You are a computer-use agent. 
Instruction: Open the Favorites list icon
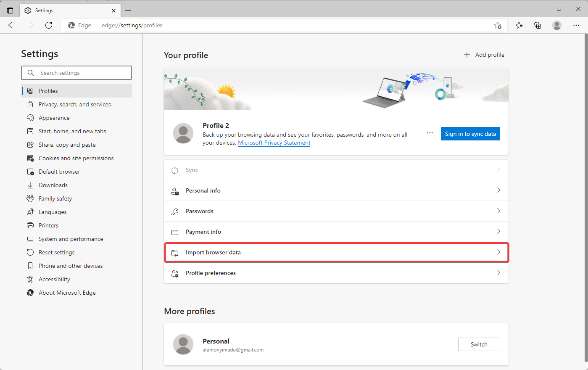coord(519,25)
